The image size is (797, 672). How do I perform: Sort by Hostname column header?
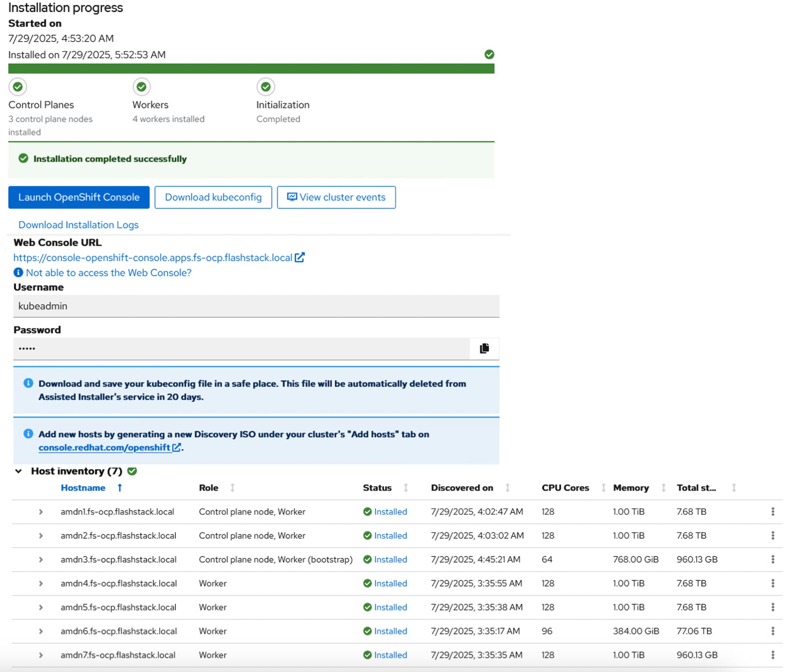[83, 488]
